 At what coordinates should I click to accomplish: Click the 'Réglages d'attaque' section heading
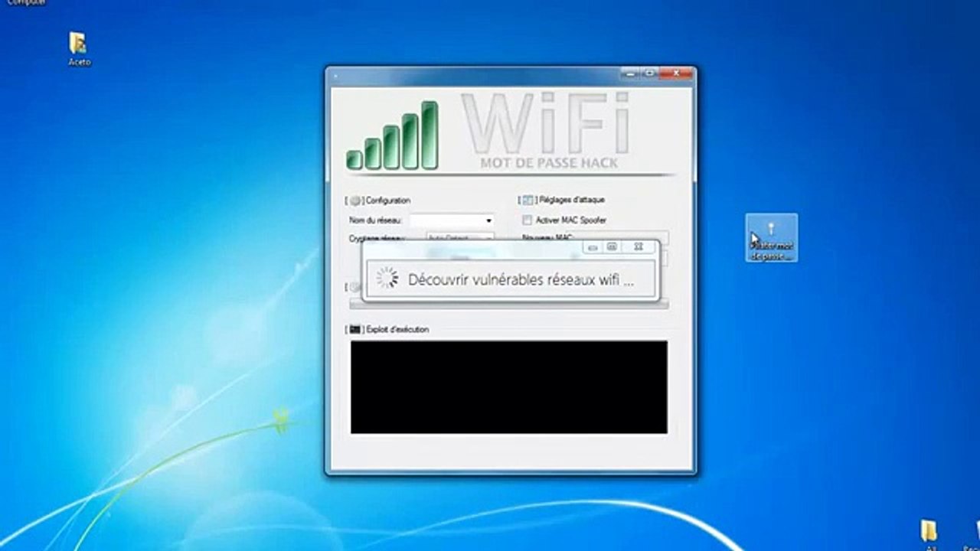tap(572, 200)
